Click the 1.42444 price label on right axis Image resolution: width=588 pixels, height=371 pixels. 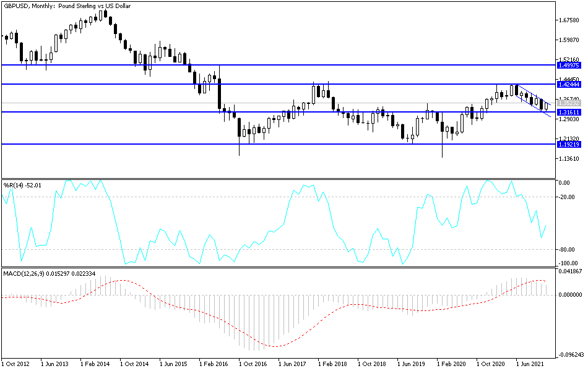[x=568, y=83]
